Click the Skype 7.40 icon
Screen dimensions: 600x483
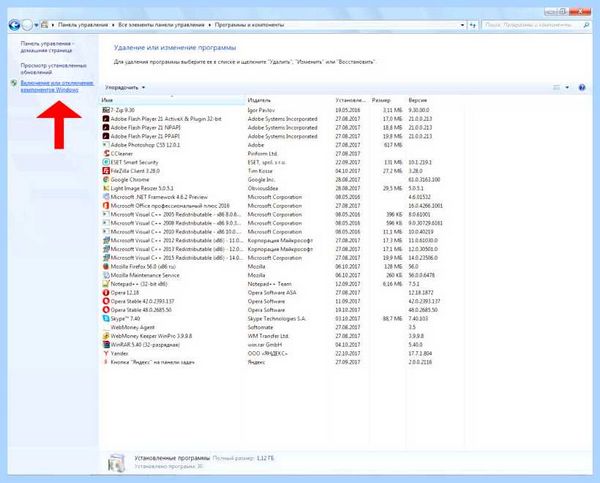click(106, 319)
